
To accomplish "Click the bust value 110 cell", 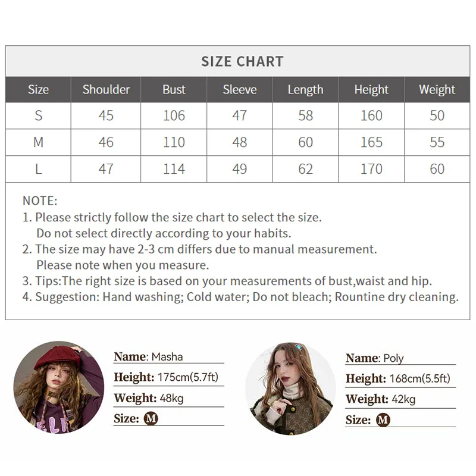I will pos(174,142).
